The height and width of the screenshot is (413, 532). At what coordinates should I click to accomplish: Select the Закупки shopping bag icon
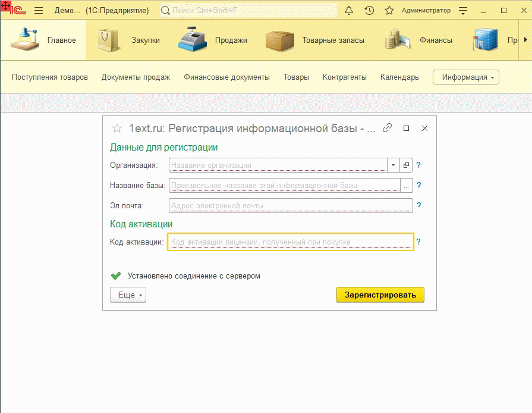pos(107,39)
